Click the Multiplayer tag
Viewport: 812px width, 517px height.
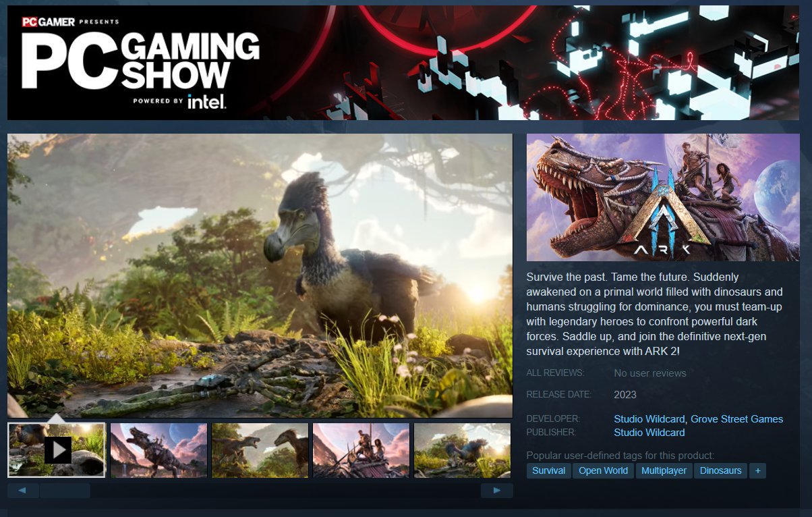[664, 470]
